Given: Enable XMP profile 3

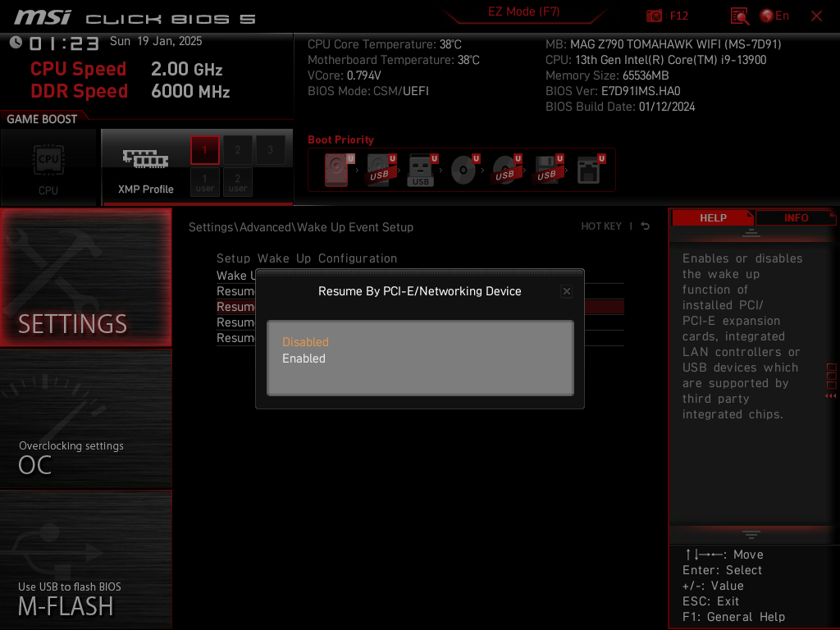Looking at the screenshot, I should pyautogui.click(x=270, y=150).
